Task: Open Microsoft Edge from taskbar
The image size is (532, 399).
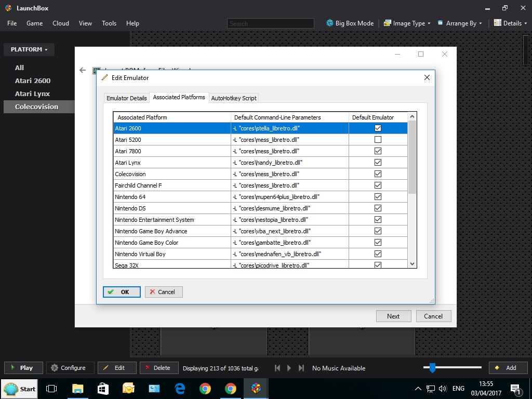Action: pos(180,389)
